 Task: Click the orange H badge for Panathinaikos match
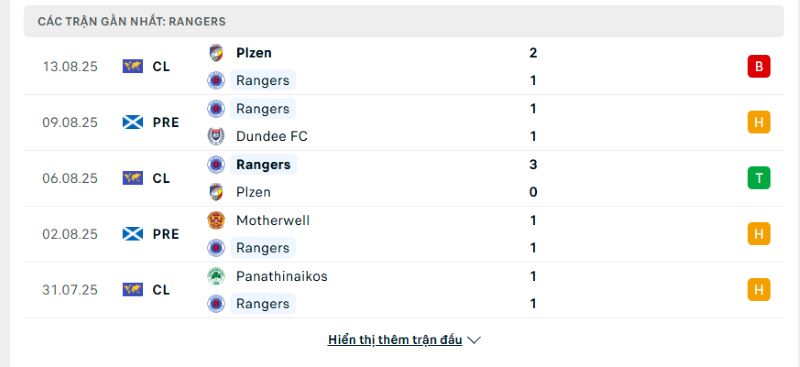coord(759,290)
